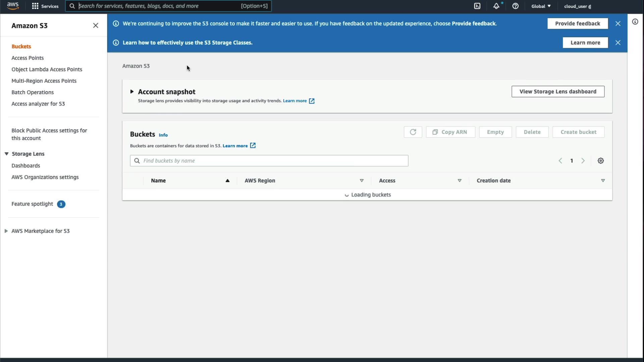Close the Amazon S3 sidebar panel

(x=96, y=25)
